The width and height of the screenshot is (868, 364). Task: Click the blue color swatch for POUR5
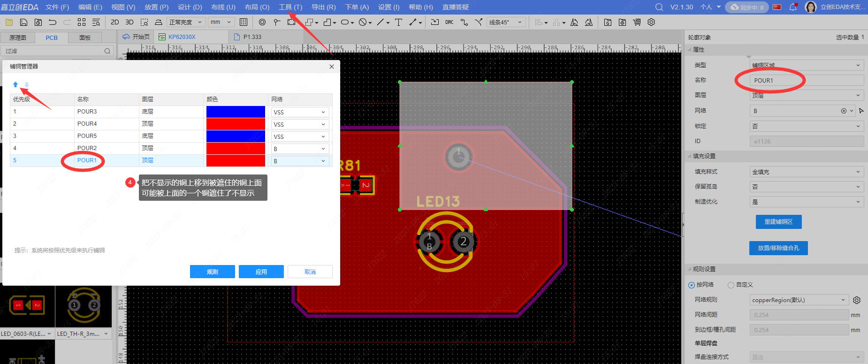coord(236,136)
